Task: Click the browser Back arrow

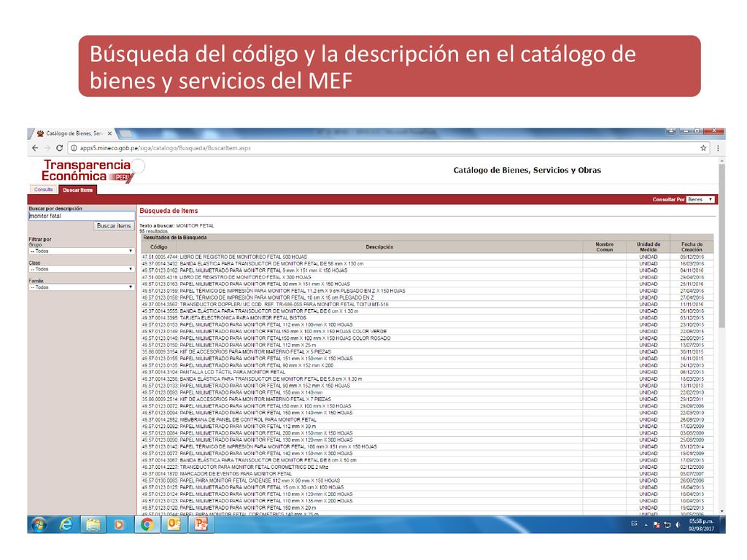Action: click(35, 148)
